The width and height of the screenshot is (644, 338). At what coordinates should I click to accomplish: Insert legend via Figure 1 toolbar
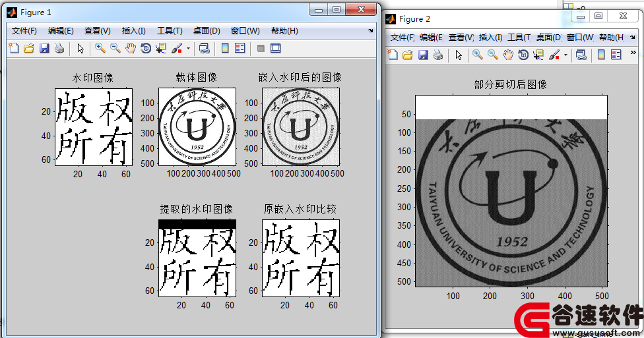coord(240,48)
